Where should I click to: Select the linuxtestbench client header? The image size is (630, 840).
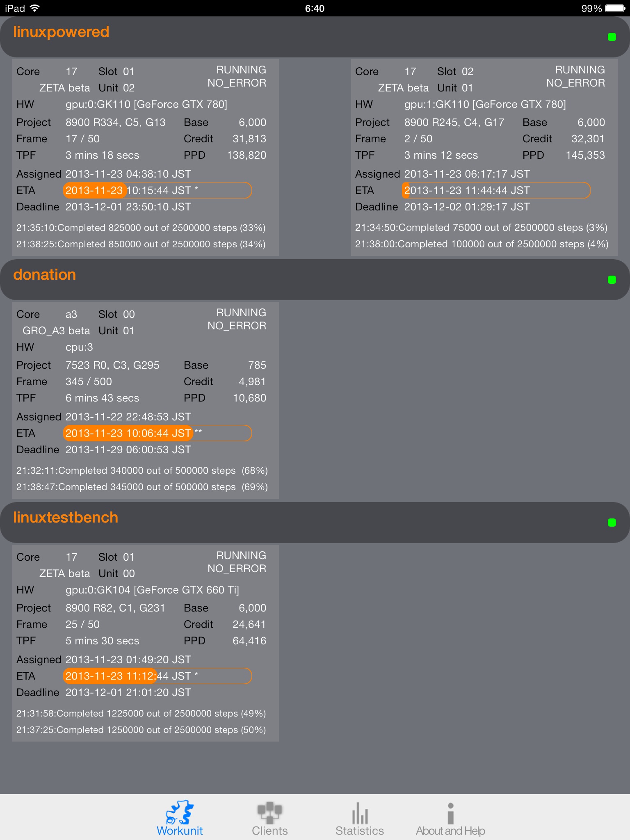tap(315, 523)
